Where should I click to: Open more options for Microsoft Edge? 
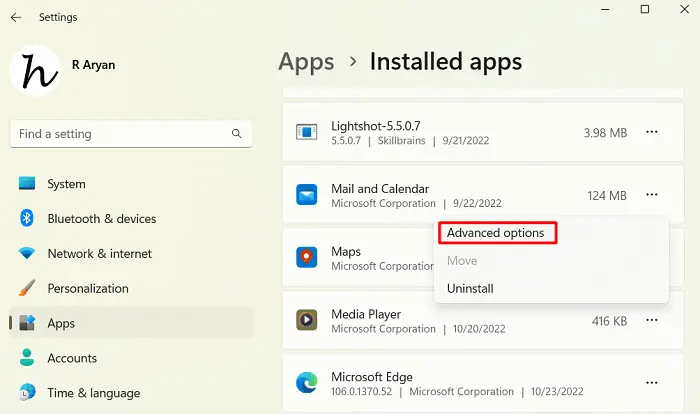coord(652,382)
